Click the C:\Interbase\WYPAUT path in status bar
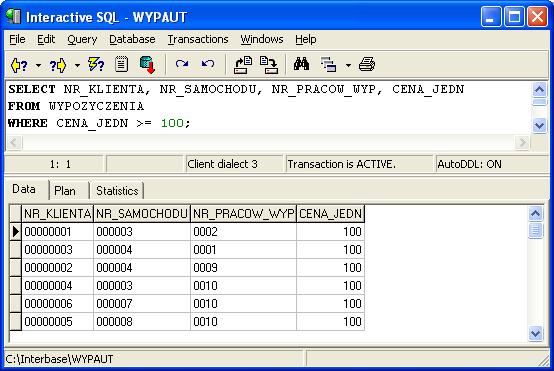Screen dimensions: 554x371 [x=59, y=359]
